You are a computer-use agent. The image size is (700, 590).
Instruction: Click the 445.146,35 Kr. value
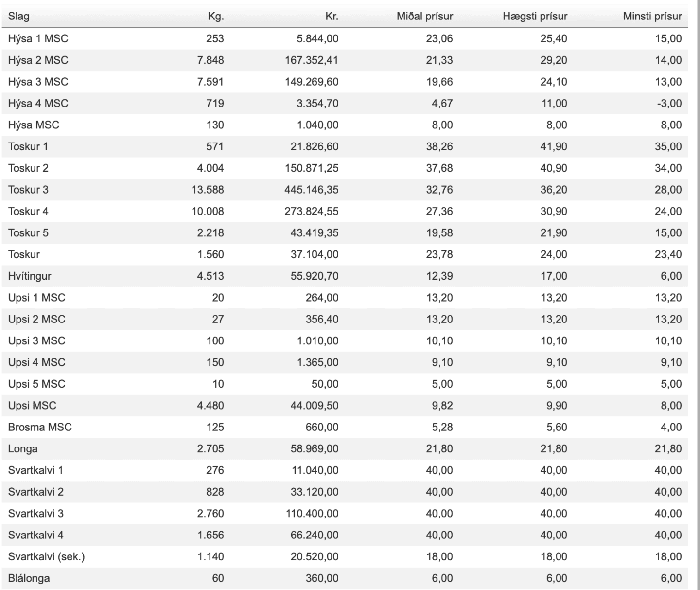point(312,190)
